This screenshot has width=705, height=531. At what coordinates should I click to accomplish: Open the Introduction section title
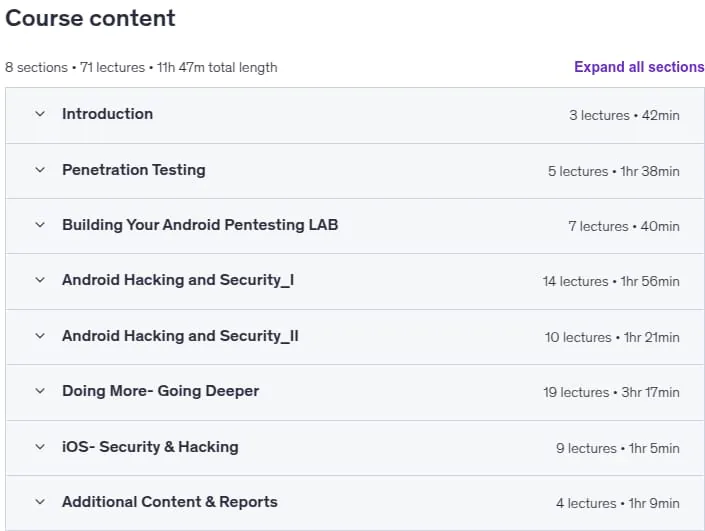[107, 114]
